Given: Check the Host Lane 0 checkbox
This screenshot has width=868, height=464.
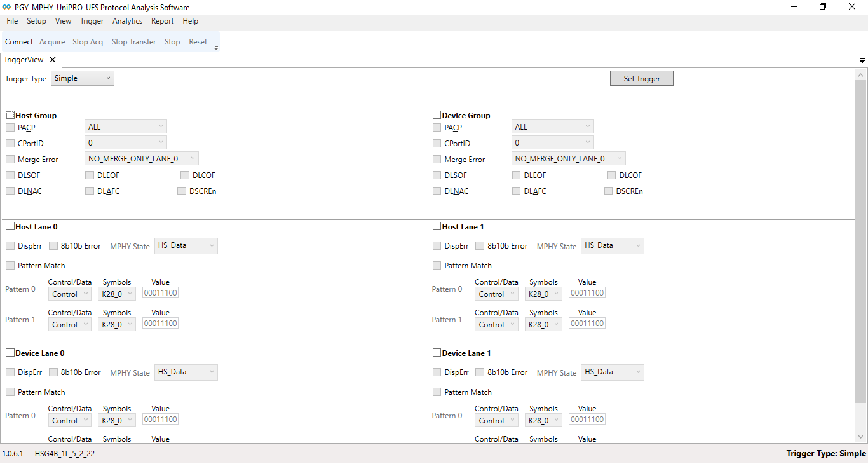Looking at the screenshot, I should tap(10, 226).
